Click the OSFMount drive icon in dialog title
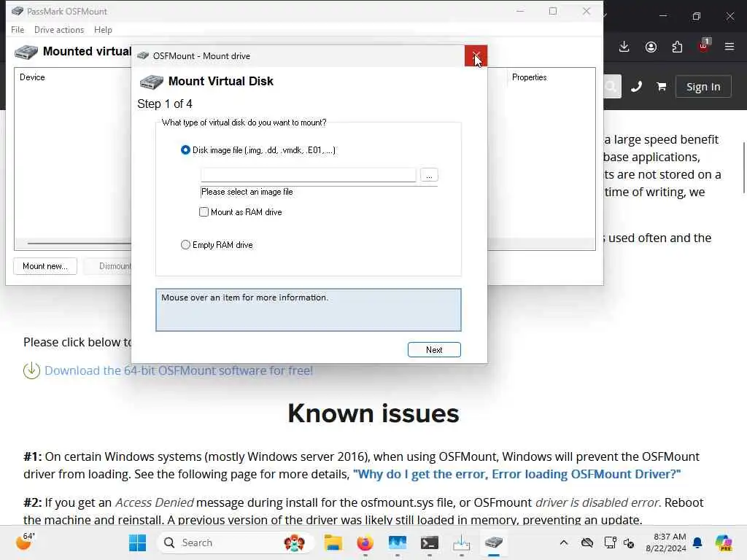 (143, 55)
